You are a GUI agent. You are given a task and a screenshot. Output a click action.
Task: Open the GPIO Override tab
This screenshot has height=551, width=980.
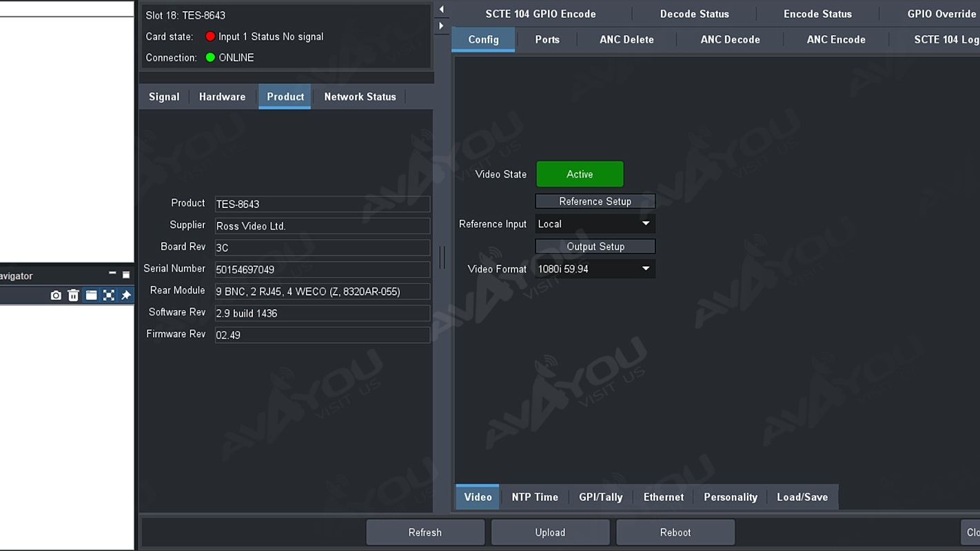[941, 14]
